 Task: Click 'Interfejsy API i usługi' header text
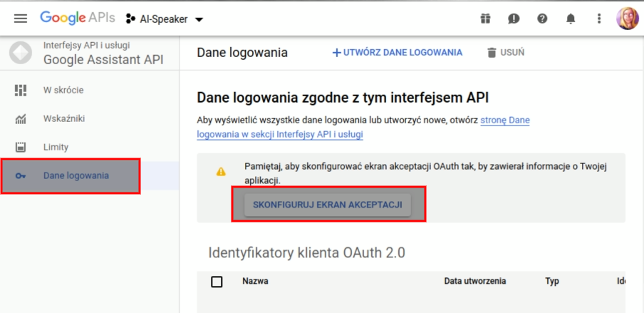click(x=87, y=45)
